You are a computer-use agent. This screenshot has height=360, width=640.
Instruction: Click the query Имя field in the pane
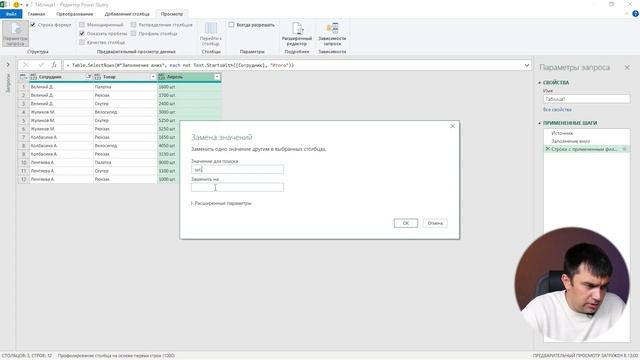coord(587,99)
